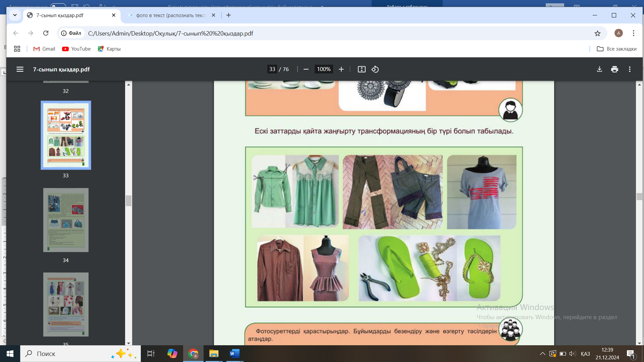Click the zoom out minus icon
644x362 pixels.
coord(306,69)
